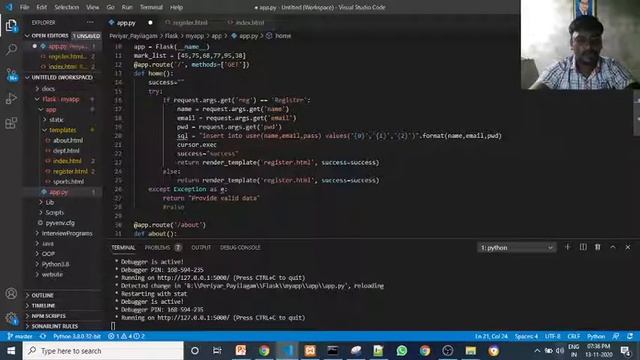Open the Source Control view
Screen dimensions: 640x360
coord(11,74)
